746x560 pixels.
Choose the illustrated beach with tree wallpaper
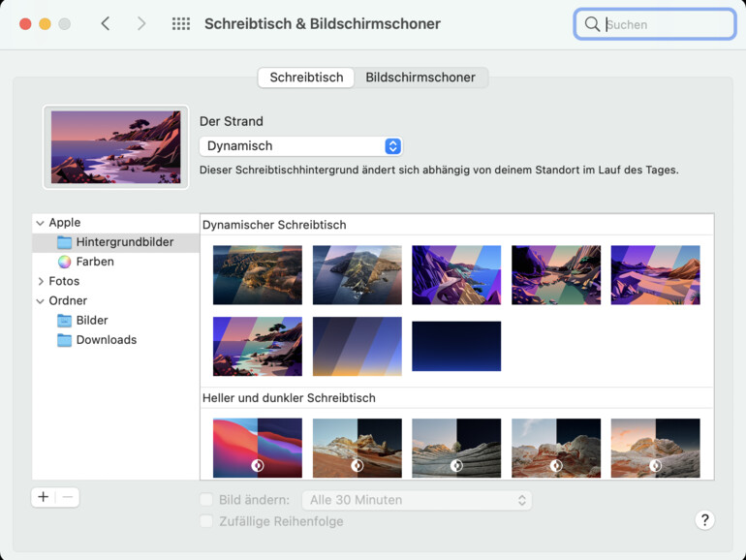pyautogui.click(x=258, y=347)
